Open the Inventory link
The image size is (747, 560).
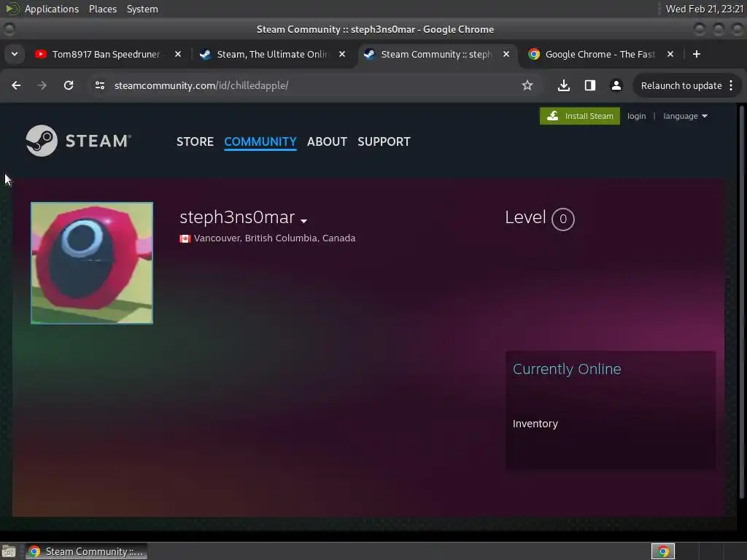click(x=535, y=424)
